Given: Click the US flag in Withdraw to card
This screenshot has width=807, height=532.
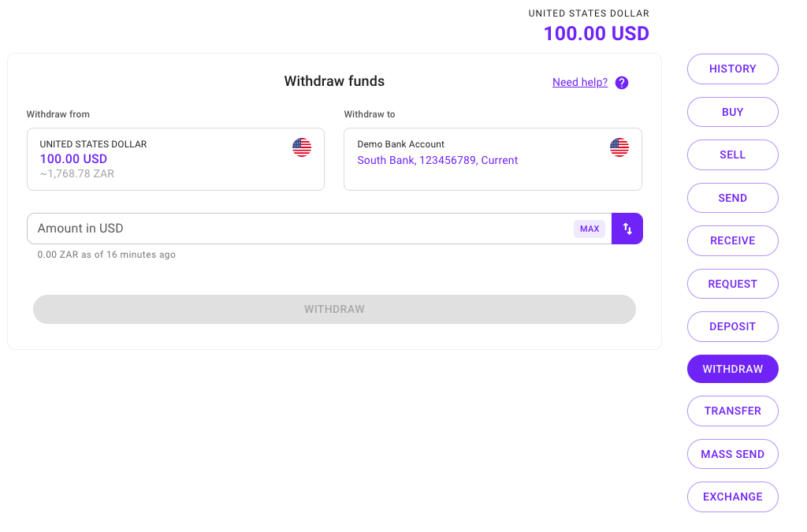Looking at the screenshot, I should tap(619, 147).
